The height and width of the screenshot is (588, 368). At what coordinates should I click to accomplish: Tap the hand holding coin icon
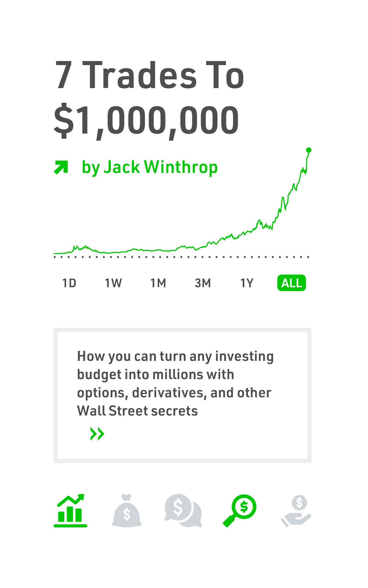click(x=296, y=511)
